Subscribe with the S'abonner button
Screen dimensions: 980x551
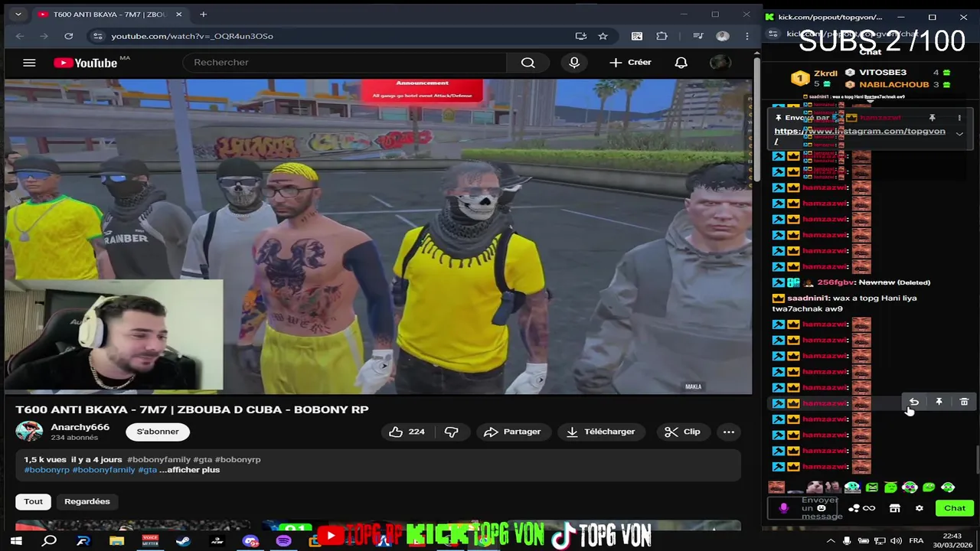(158, 432)
